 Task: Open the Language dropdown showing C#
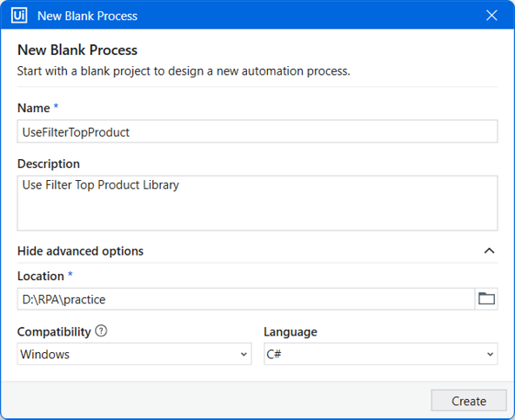[x=381, y=354]
